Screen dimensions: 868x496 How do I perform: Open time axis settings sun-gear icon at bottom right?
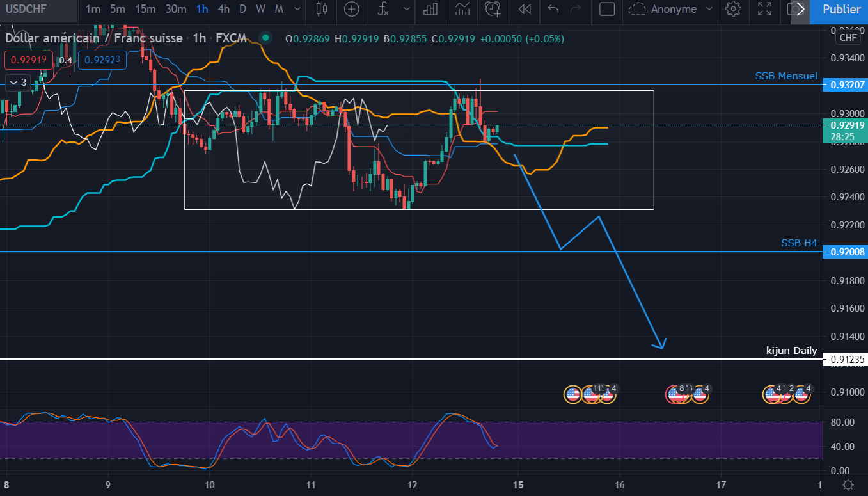[848, 484]
